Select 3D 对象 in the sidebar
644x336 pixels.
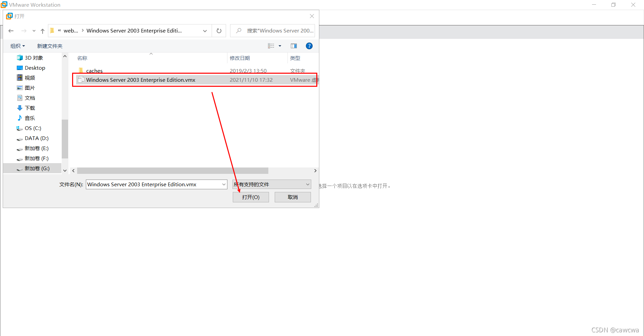point(32,58)
